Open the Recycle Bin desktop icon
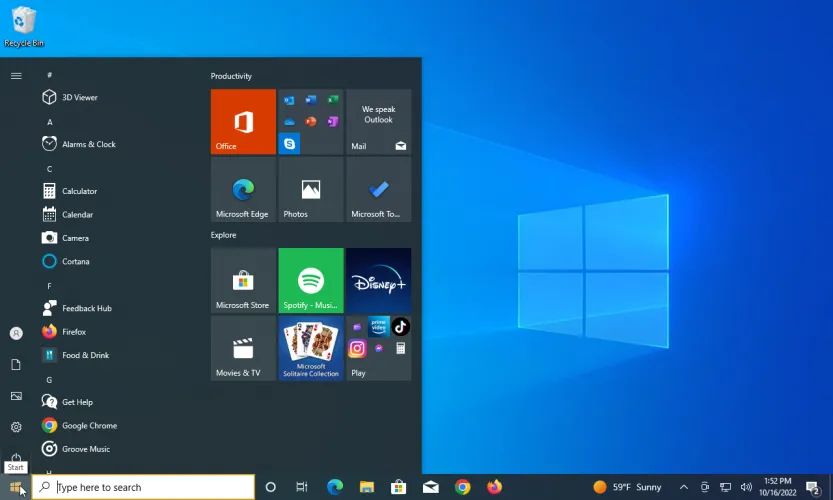The height and width of the screenshot is (500, 833). click(23, 26)
